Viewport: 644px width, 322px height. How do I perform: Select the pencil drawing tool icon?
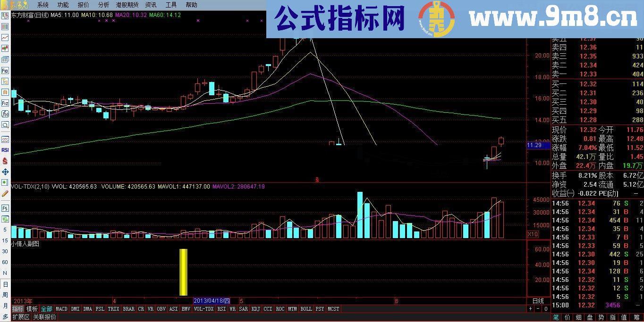tap(5, 193)
